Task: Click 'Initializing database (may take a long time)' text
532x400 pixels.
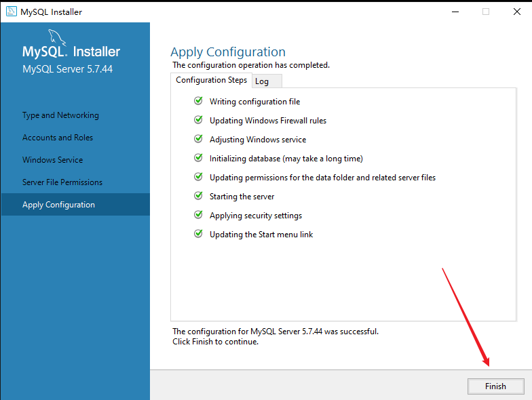Action: tap(286, 159)
